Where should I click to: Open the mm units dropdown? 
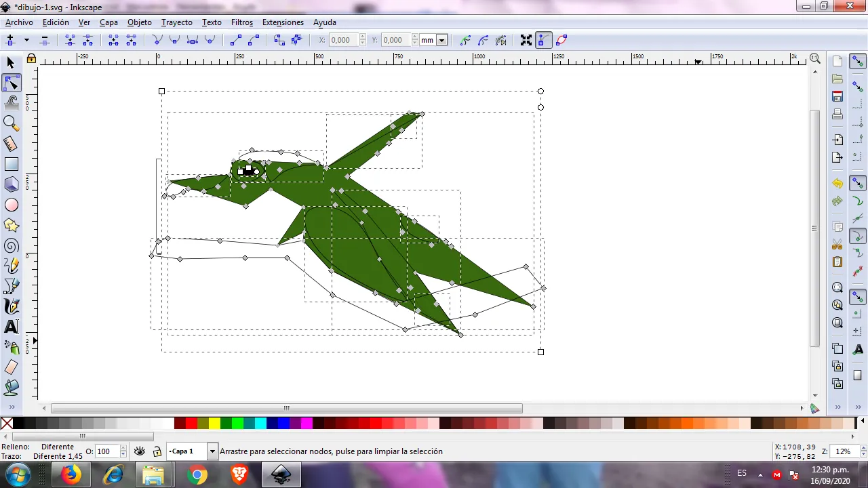[x=441, y=41]
